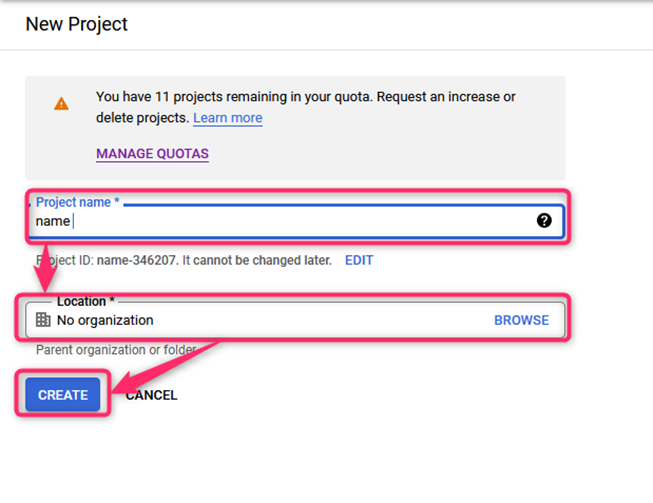Screen dimensions: 653x503
Task: Click the New Project page heading
Action: tap(77, 24)
